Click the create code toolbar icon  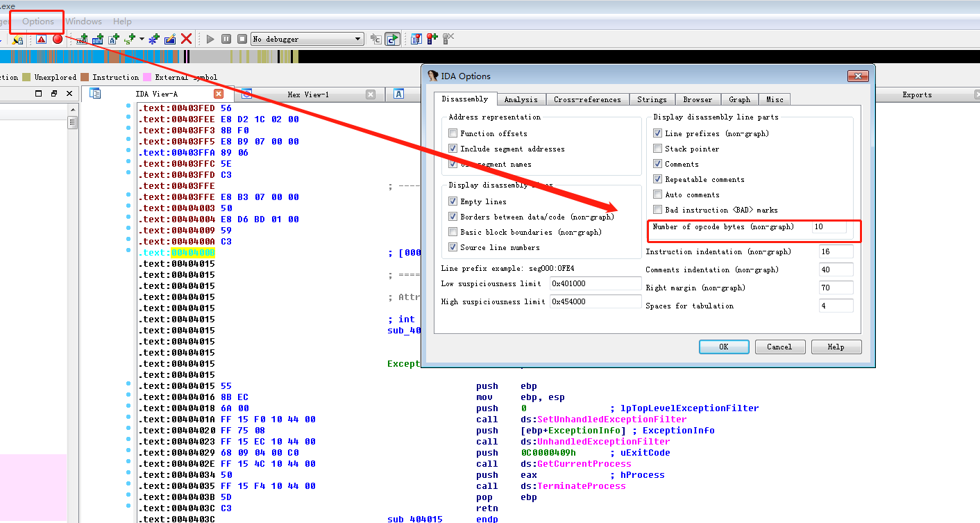83,39
